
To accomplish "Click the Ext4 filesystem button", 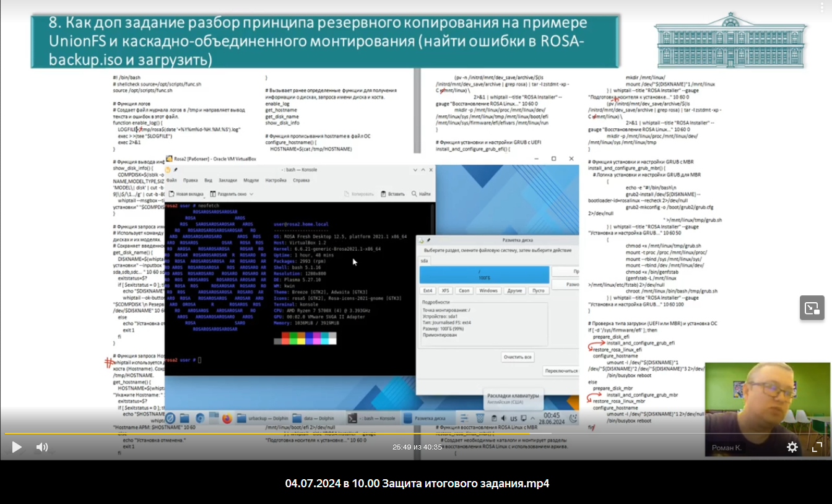I will [x=428, y=290].
